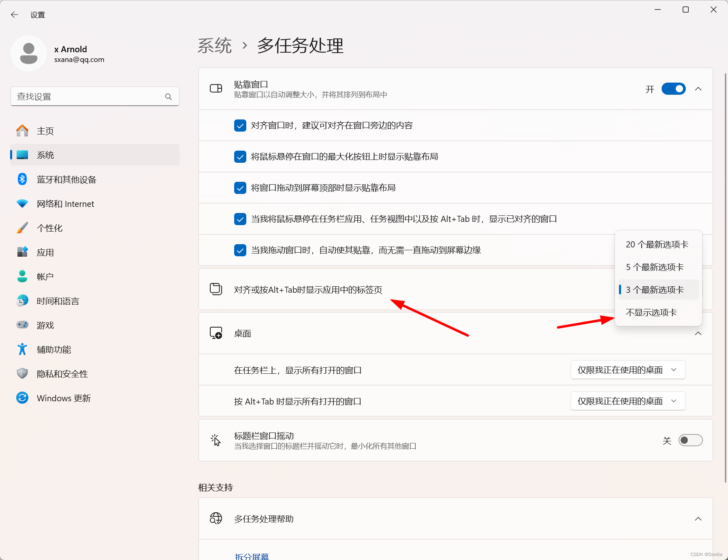Select 游戏 settings category

(45, 325)
